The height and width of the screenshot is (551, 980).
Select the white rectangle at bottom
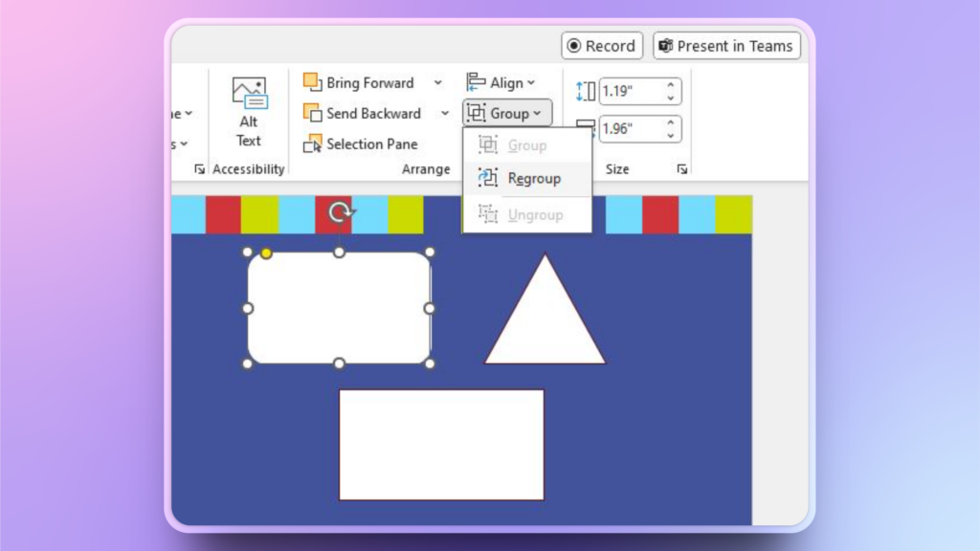pos(441,445)
